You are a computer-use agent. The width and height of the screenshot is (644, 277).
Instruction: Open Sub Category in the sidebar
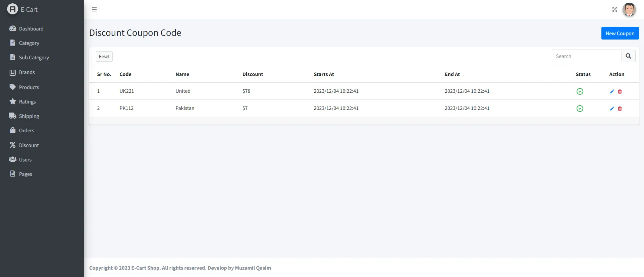coord(34,58)
